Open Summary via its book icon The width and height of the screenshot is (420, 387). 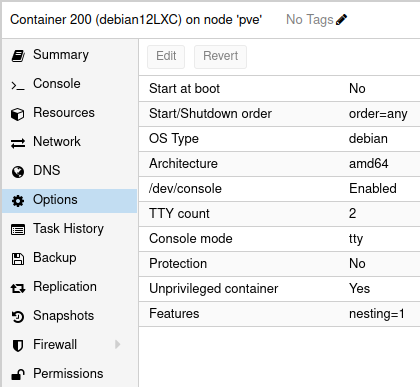pos(18,56)
